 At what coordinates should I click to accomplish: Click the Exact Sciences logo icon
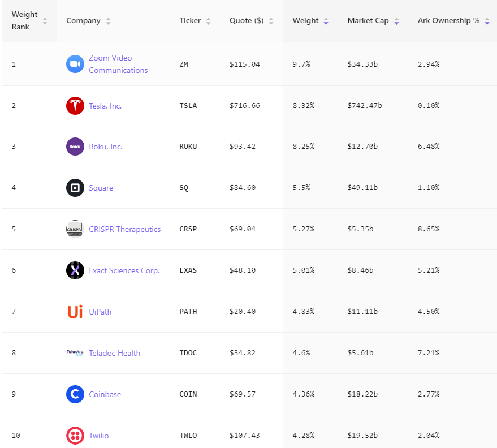pos(75,270)
